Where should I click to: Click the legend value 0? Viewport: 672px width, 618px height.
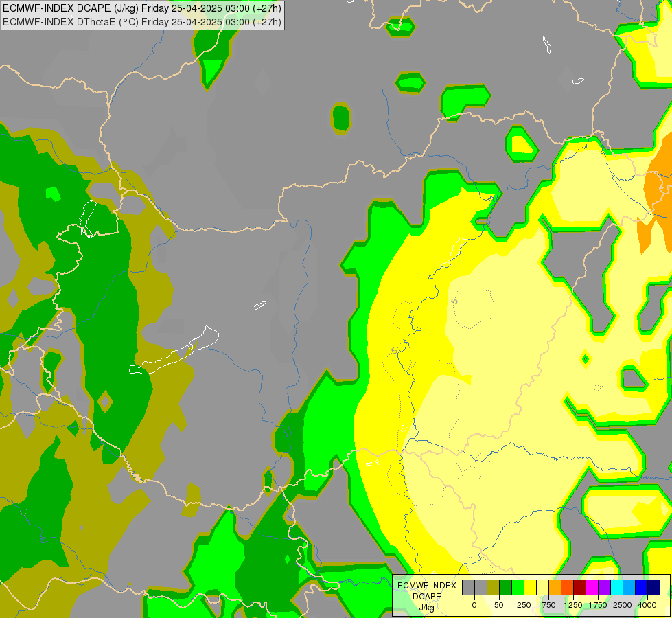pos(474,605)
